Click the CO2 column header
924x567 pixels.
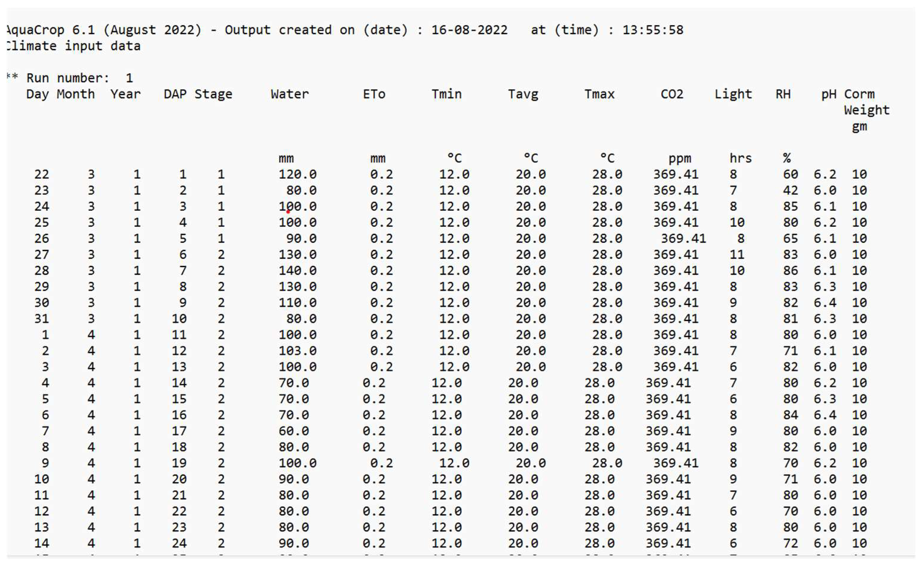(x=672, y=94)
